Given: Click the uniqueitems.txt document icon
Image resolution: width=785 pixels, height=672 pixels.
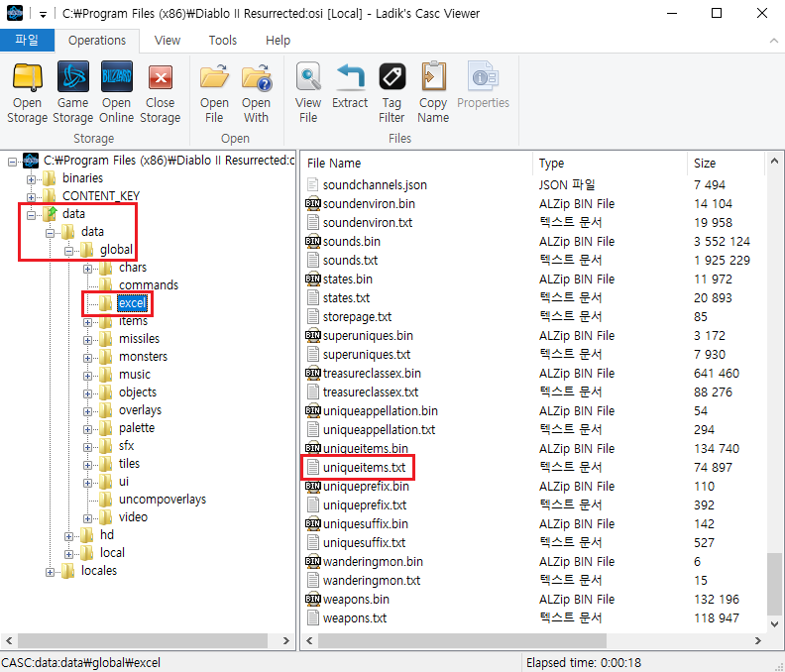Looking at the screenshot, I should pyautogui.click(x=313, y=467).
